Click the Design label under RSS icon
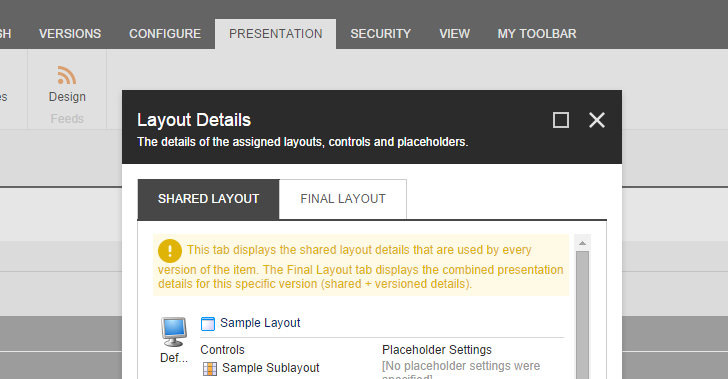Screen dimensions: 728x379 [x=67, y=97]
